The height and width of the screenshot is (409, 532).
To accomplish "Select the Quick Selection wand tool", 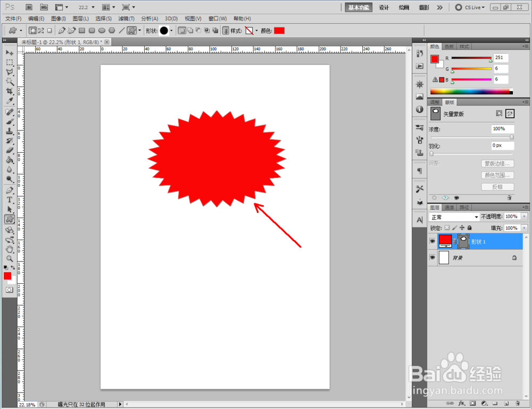I will (10, 81).
